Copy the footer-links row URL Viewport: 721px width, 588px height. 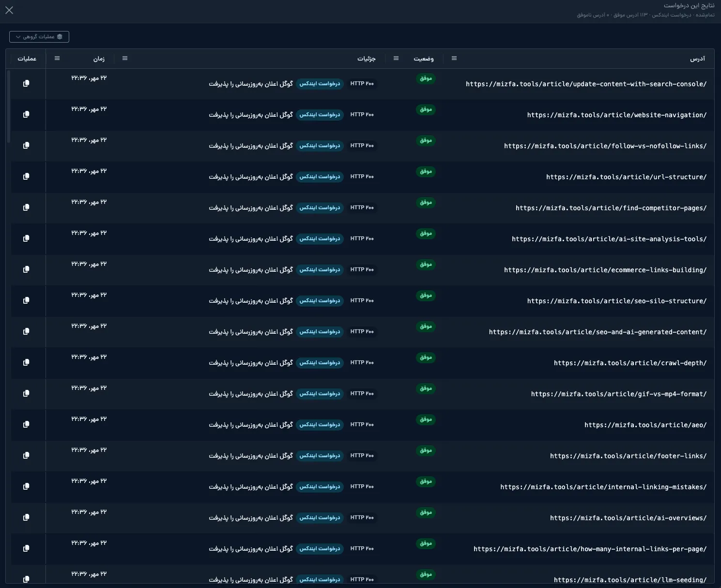pyautogui.click(x=26, y=455)
